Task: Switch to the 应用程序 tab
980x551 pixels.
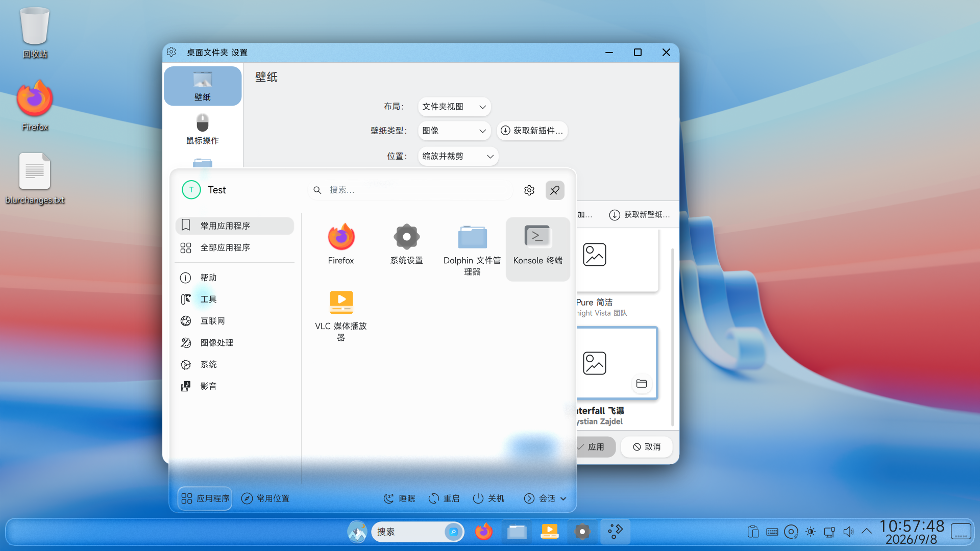Action: pos(205,498)
